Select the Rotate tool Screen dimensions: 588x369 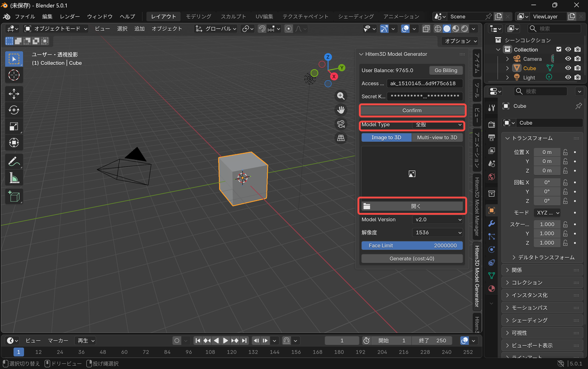14,110
